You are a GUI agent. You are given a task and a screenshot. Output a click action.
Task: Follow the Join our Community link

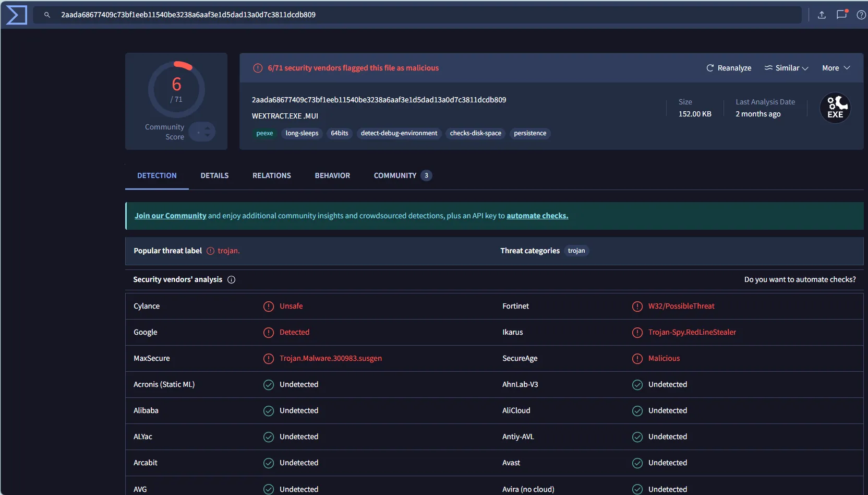(x=171, y=216)
